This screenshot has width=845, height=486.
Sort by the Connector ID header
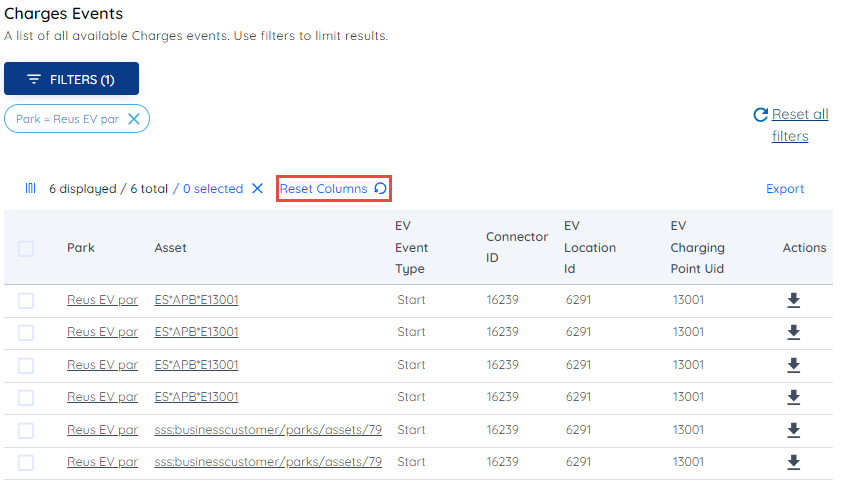517,247
